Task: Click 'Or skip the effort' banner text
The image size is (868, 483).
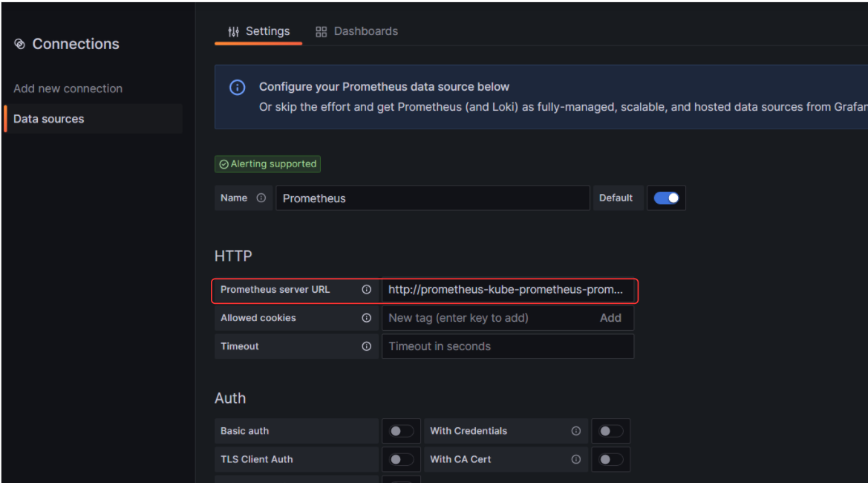Action: [564, 107]
